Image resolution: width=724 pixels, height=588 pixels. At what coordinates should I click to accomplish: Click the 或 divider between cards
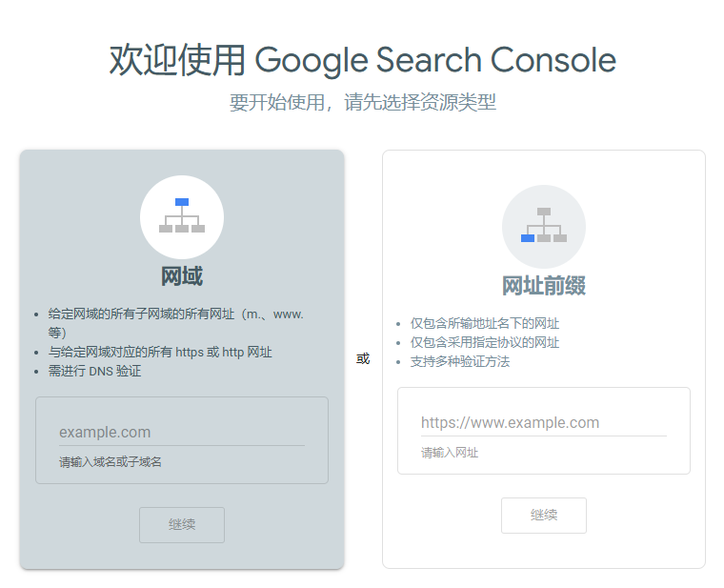click(363, 359)
